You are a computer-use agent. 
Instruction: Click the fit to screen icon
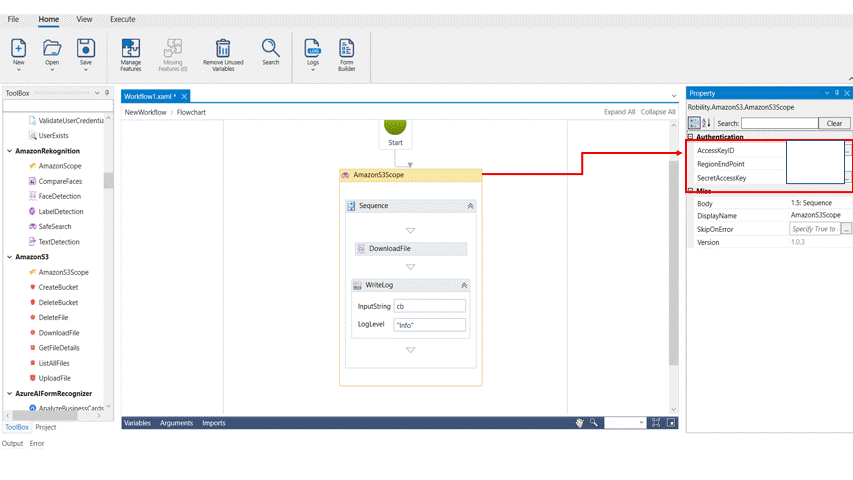(x=656, y=423)
